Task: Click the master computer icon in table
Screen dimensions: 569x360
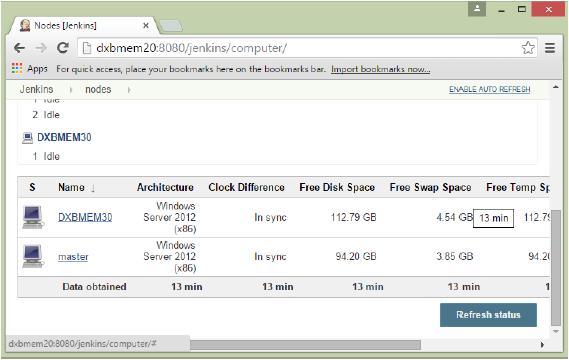Action: pyautogui.click(x=33, y=256)
